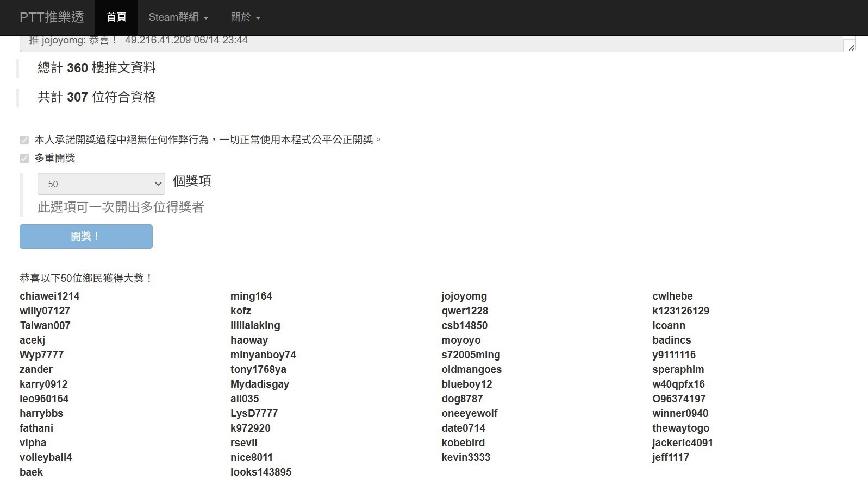This screenshot has height=480, width=868.
Task: Select winner name leo960164
Action: (44, 399)
